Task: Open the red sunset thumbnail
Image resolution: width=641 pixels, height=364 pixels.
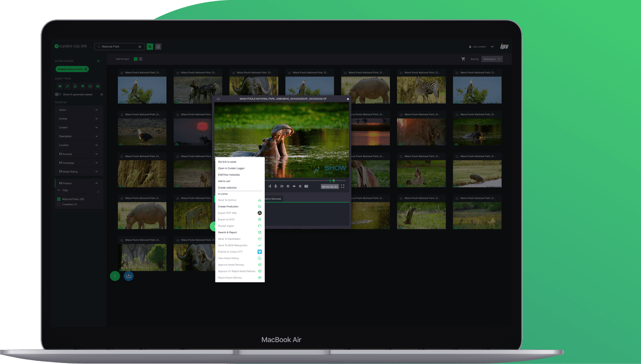Action: pos(198,132)
